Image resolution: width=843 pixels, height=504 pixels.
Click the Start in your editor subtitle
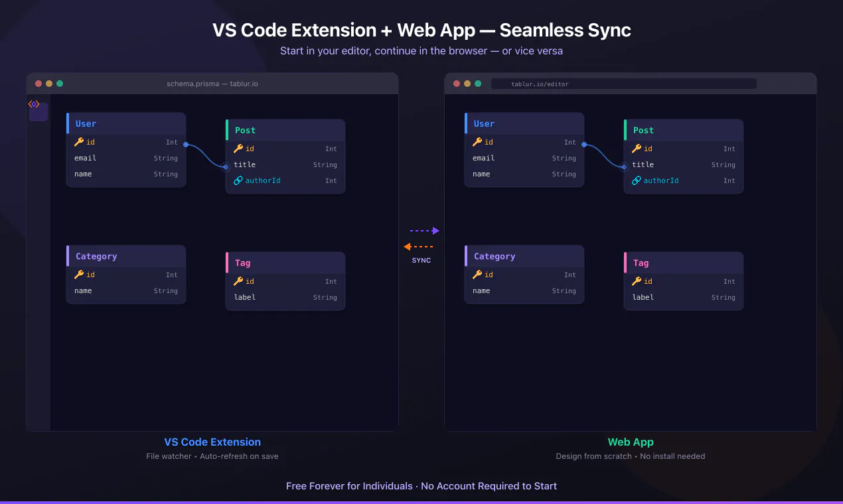tap(421, 50)
